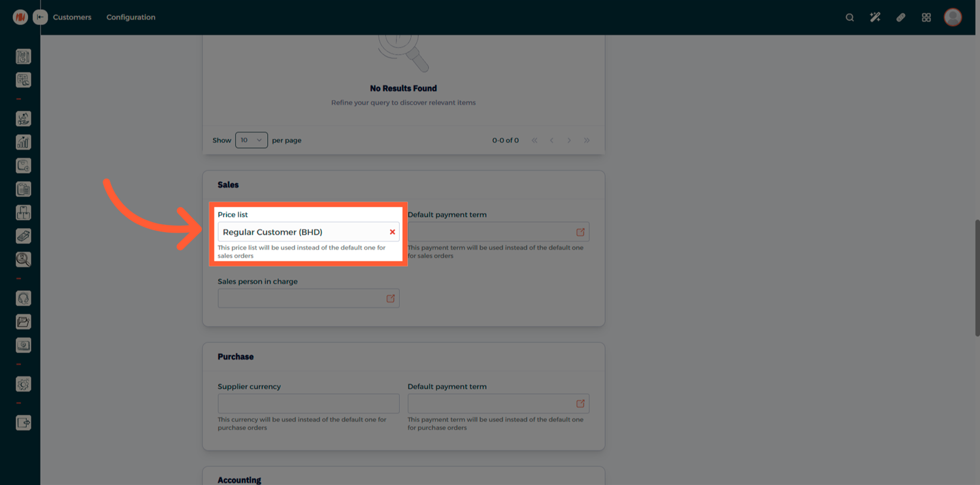Image resolution: width=980 pixels, height=485 pixels.
Task: Open the apps grid icon
Action: [926, 18]
